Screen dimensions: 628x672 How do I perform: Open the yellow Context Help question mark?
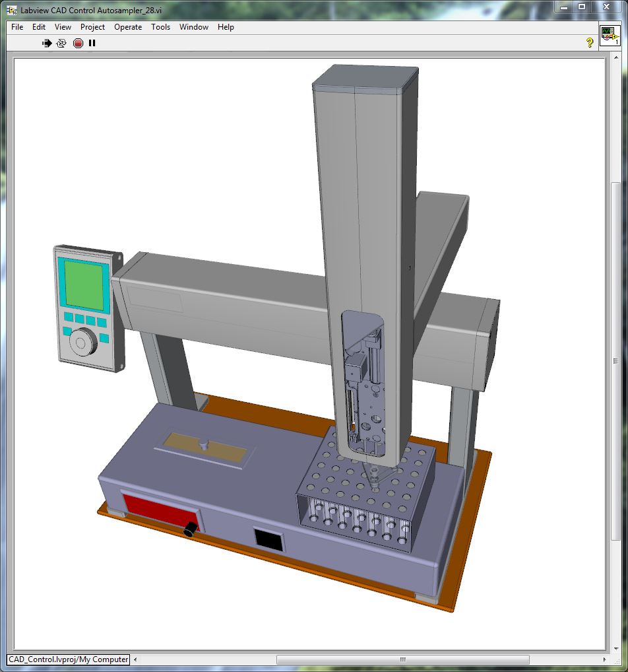pos(590,43)
